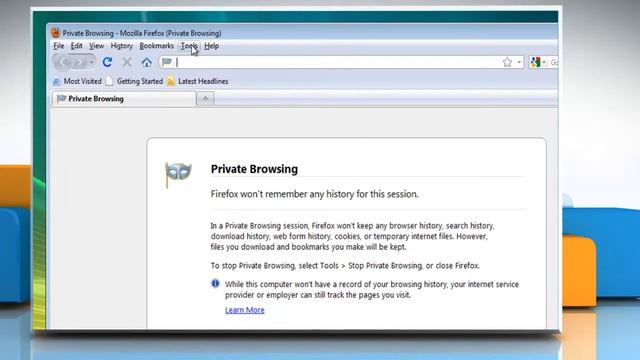The width and height of the screenshot is (640, 360).
Task: Open the History menu
Action: click(x=122, y=46)
